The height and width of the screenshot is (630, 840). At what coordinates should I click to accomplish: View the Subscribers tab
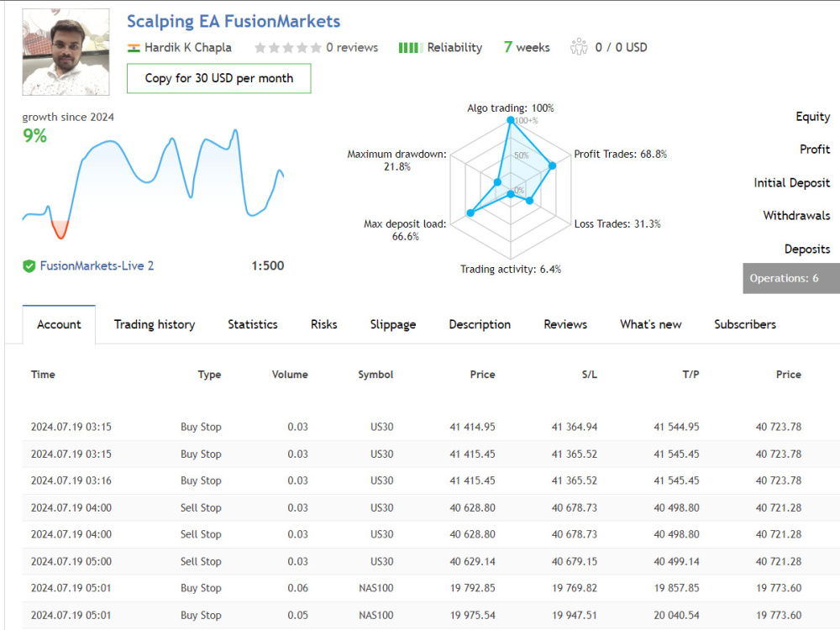(x=745, y=324)
